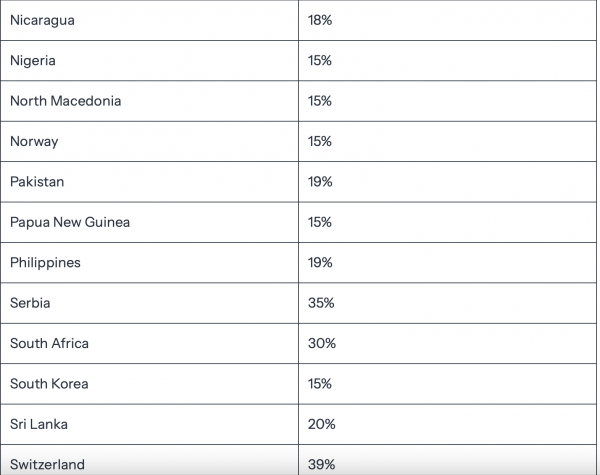Select the 18% value beside Nicaragua

[x=320, y=20]
